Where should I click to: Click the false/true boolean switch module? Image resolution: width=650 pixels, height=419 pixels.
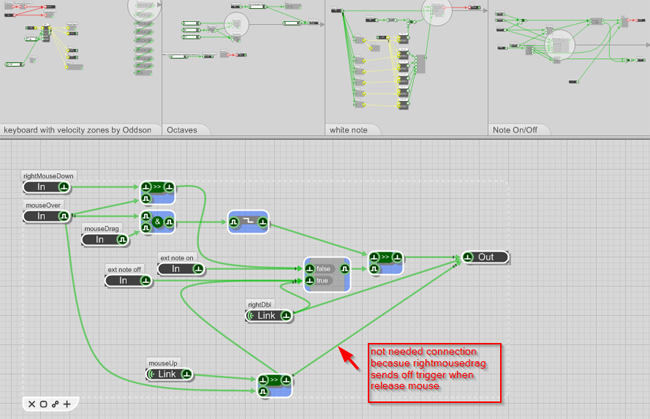pos(327,275)
